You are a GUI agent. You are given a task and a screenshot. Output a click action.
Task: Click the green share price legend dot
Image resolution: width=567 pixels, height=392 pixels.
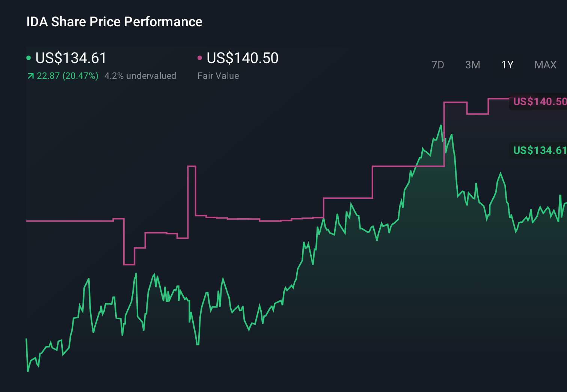(x=28, y=58)
